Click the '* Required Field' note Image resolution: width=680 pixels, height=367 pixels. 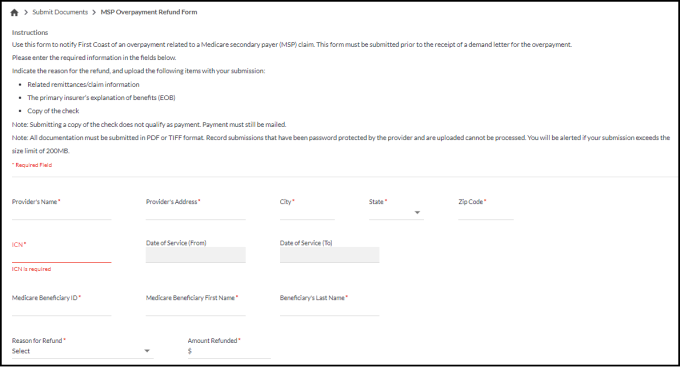tap(32, 165)
